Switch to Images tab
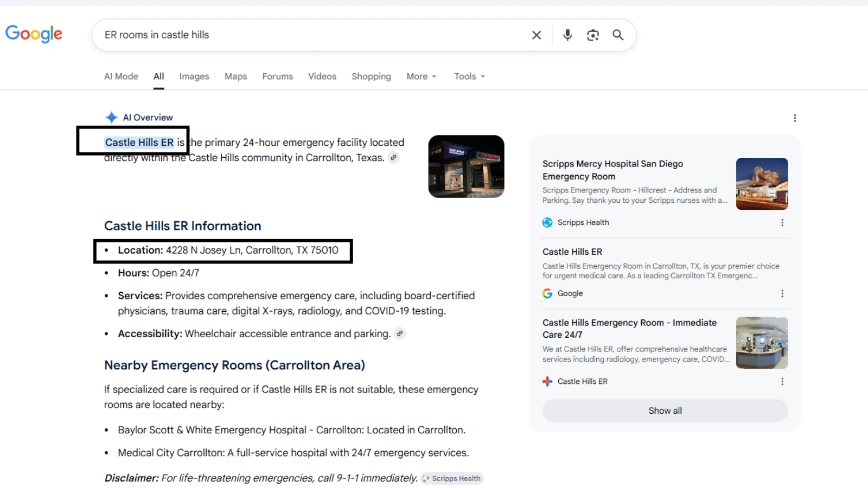Image resolution: width=868 pixels, height=488 pixels. click(194, 76)
